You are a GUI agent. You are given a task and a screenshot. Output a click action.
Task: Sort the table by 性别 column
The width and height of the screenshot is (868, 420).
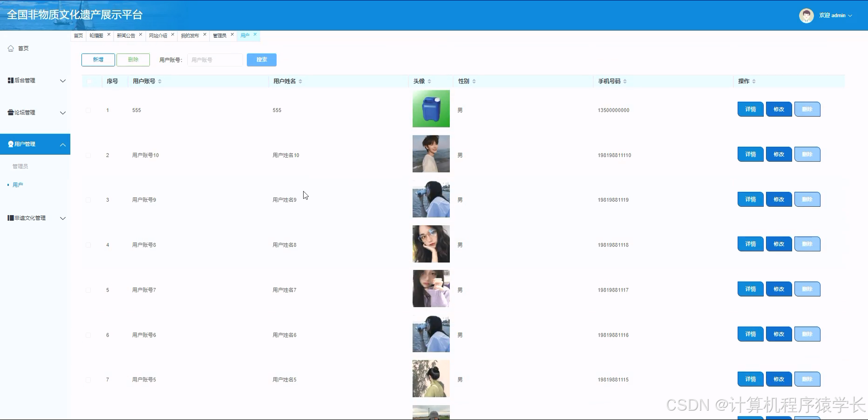click(x=474, y=81)
